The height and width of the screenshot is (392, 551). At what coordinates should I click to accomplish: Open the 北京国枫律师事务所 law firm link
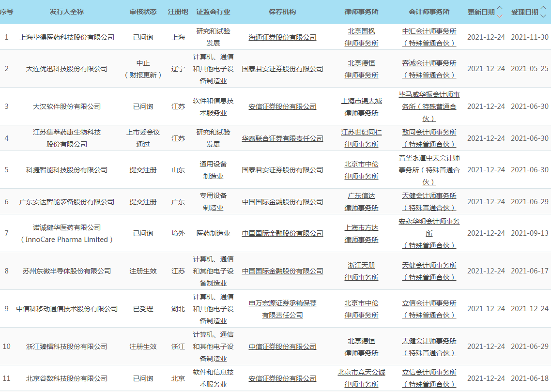pos(361,37)
